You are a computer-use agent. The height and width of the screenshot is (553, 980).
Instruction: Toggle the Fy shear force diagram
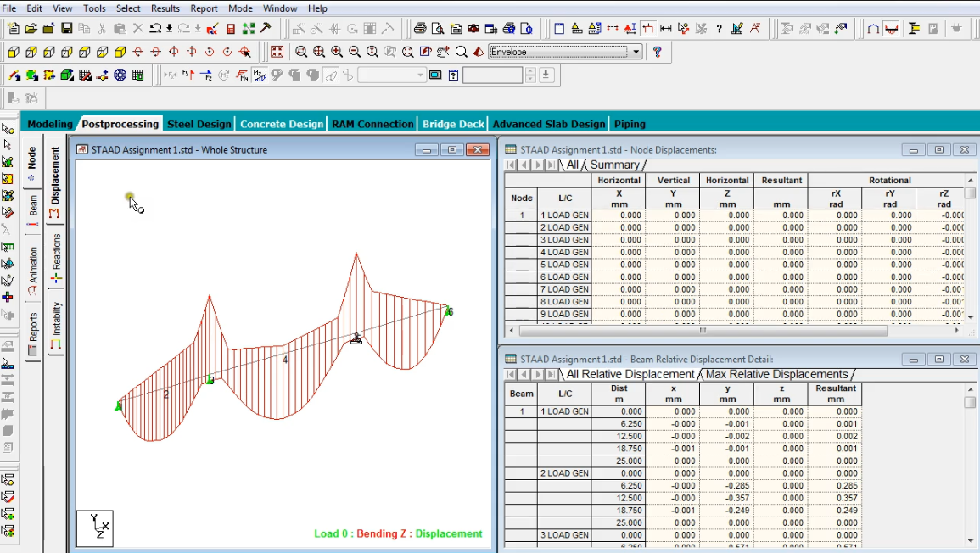coord(188,75)
